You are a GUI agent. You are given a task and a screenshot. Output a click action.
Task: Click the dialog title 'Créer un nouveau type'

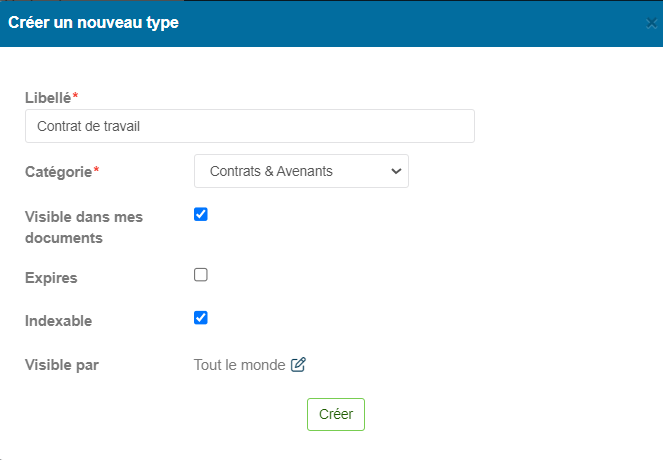(93, 23)
